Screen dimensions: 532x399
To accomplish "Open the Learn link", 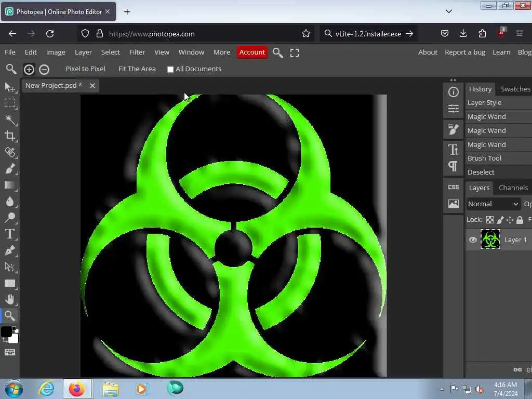I will [x=501, y=52].
